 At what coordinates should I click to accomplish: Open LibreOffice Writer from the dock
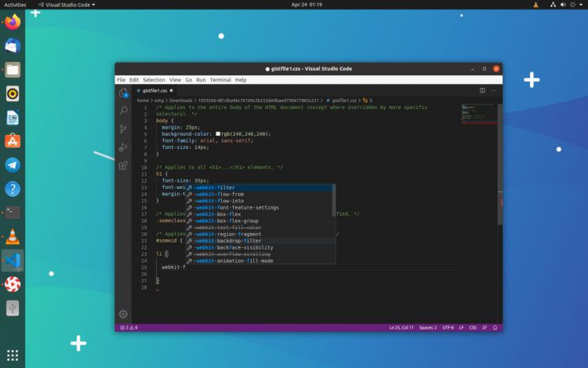[x=13, y=118]
